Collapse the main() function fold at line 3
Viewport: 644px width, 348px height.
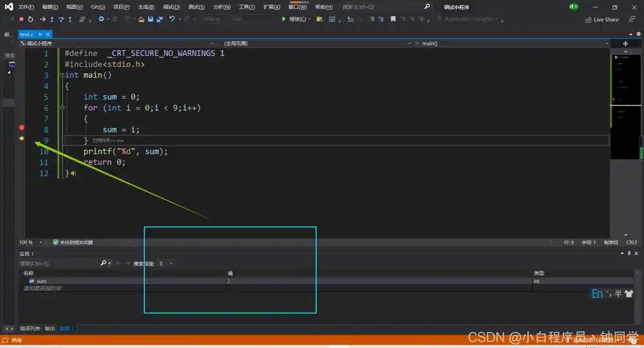(62, 75)
